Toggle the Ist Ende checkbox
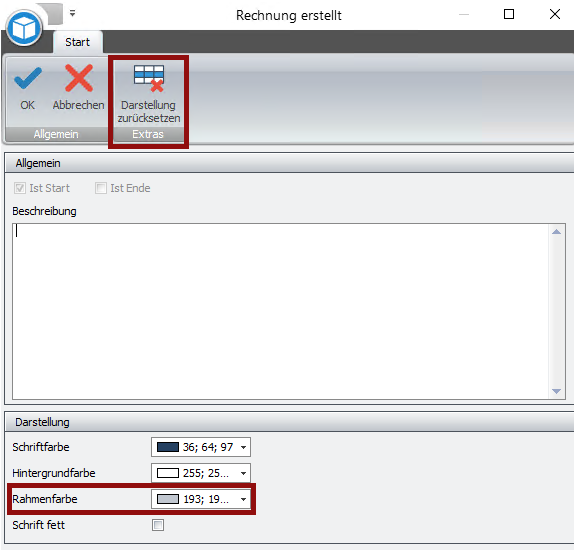This screenshot has height=550, width=574. pyautogui.click(x=101, y=188)
